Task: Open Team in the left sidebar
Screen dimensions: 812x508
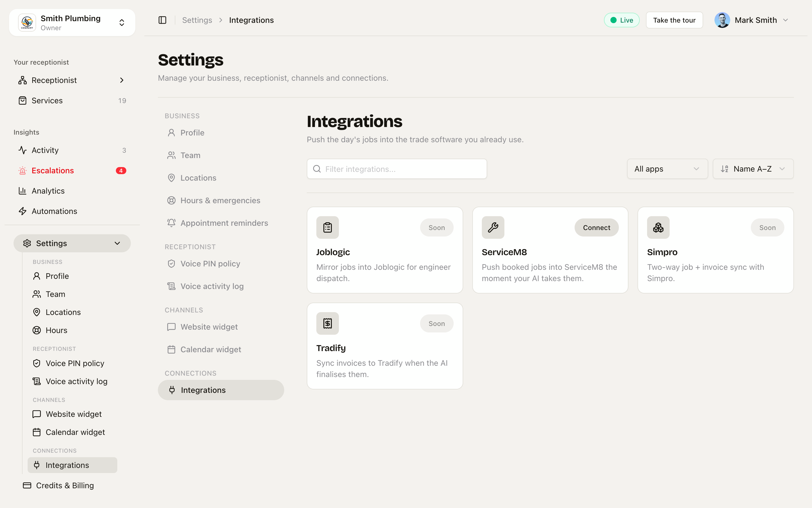Action: point(72,294)
